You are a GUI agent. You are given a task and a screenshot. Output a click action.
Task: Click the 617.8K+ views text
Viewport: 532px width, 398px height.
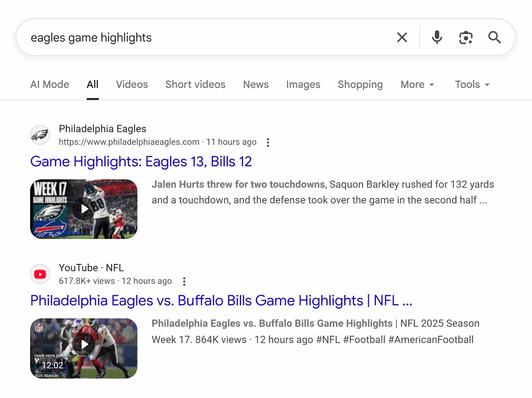(87, 281)
